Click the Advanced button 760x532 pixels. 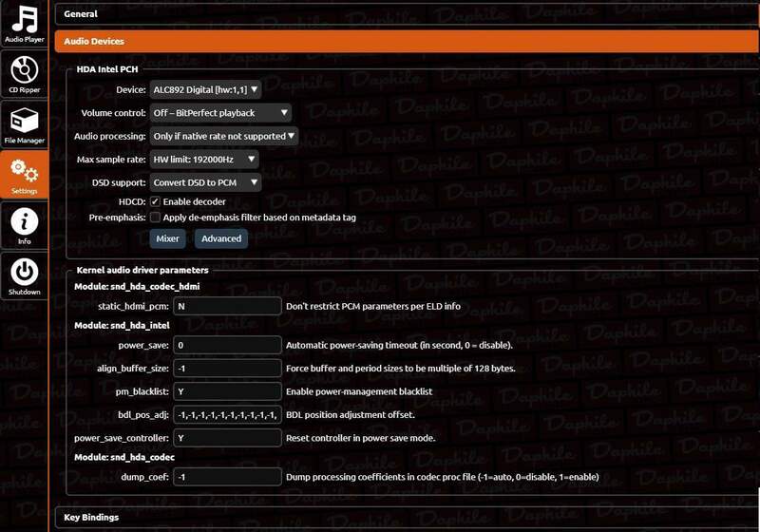(221, 238)
